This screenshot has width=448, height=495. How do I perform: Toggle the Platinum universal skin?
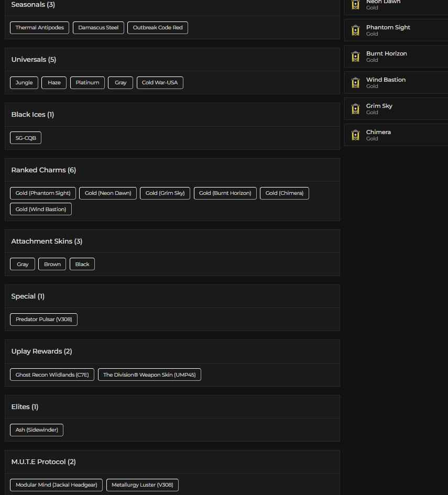point(87,82)
